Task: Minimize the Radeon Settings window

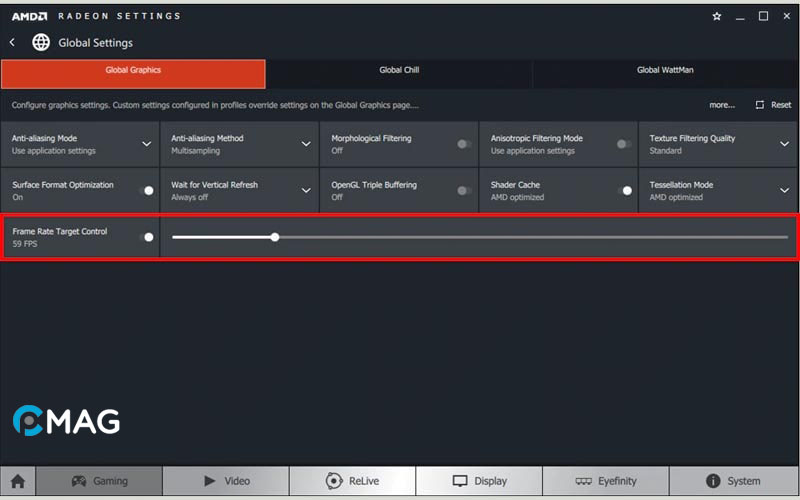Action: click(x=740, y=17)
